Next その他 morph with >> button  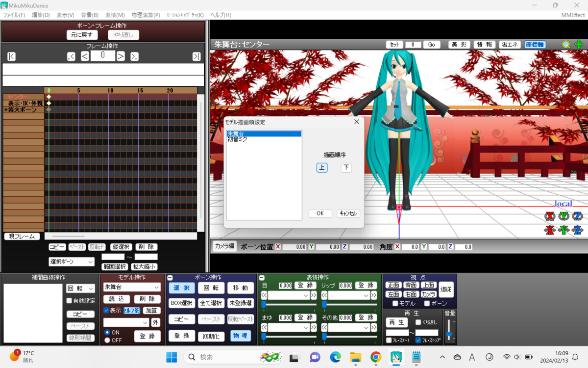tap(374, 327)
